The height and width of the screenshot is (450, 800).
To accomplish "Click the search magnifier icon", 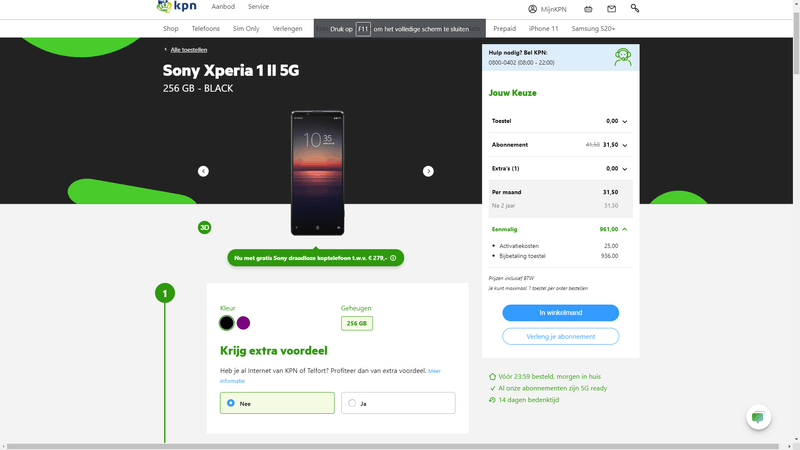I will (635, 8).
